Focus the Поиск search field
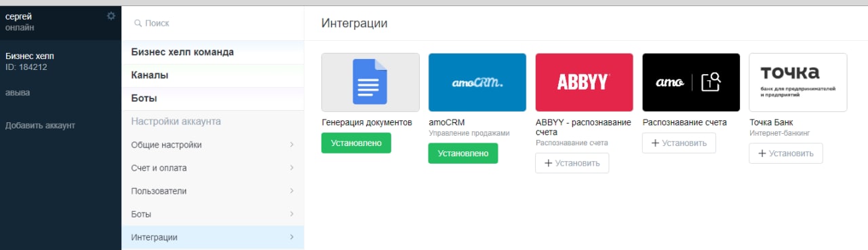The image size is (868, 250). coord(213,23)
